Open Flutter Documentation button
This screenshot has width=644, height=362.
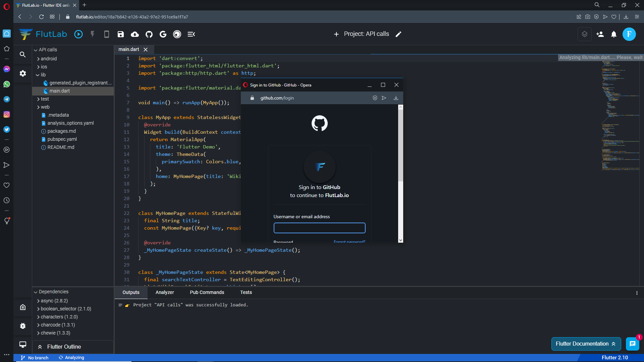[x=586, y=344]
